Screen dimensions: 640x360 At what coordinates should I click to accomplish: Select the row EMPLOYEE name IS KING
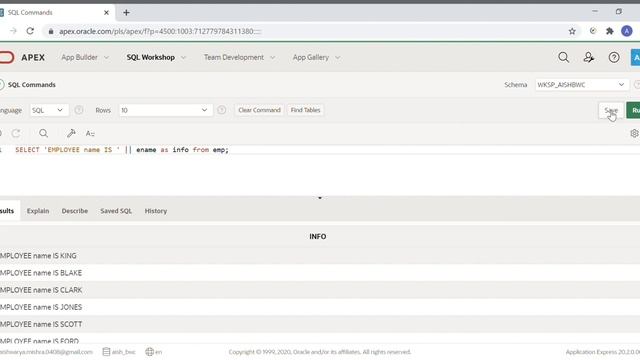[x=320, y=256]
